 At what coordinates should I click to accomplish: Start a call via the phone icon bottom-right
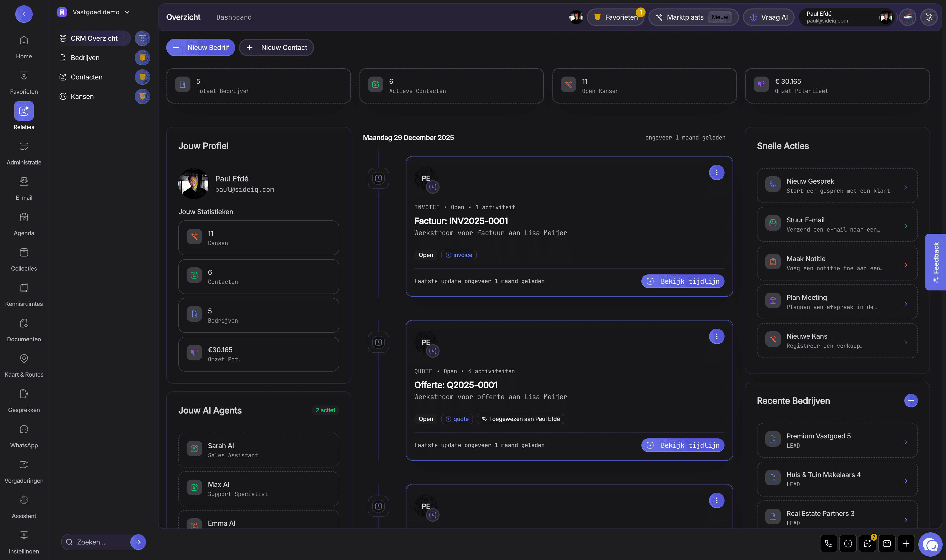(828, 543)
